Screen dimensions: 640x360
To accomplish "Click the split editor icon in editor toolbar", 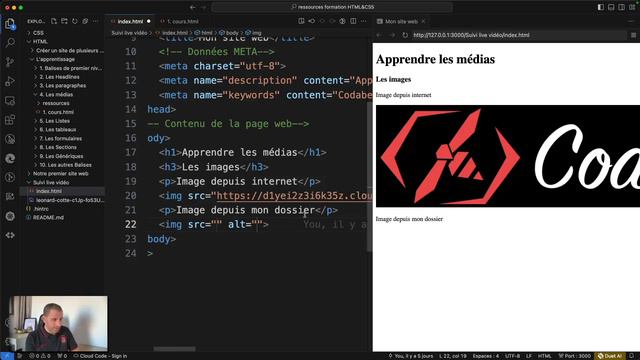I will tap(353, 21).
